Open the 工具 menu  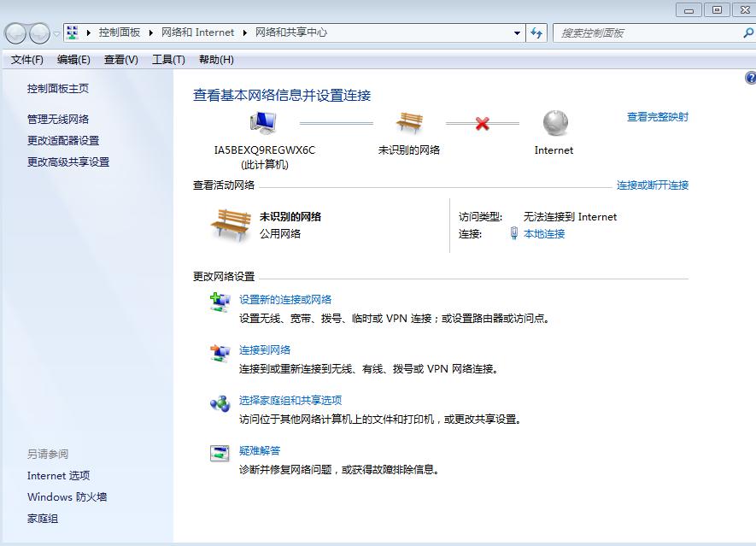(168, 59)
